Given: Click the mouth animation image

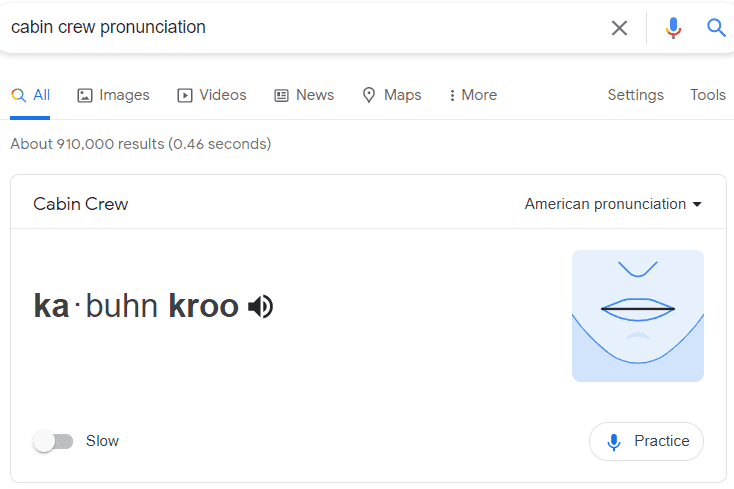Looking at the screenshot, I should [x=637, y=315].
